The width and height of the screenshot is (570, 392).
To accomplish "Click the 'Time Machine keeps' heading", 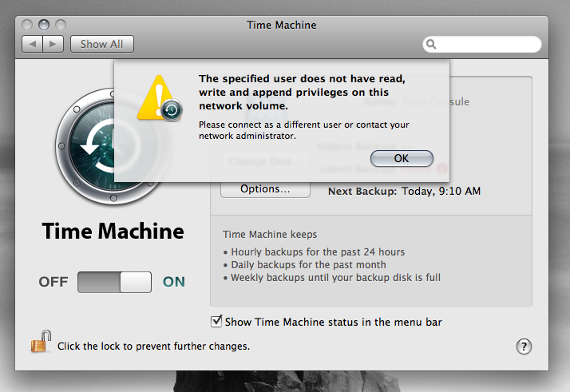I will point(270,235).
